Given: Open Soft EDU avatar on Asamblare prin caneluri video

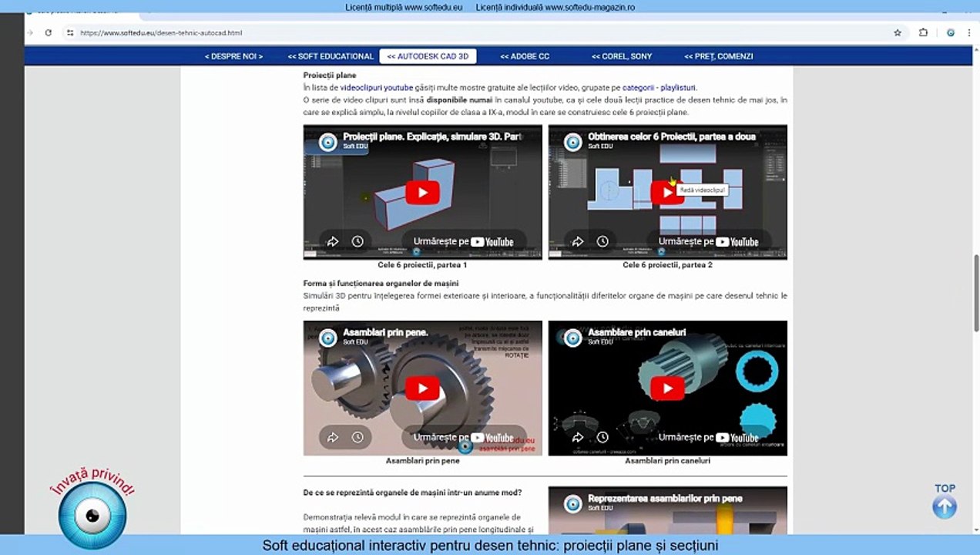Looking at the screenshot, I should [573, 338].
